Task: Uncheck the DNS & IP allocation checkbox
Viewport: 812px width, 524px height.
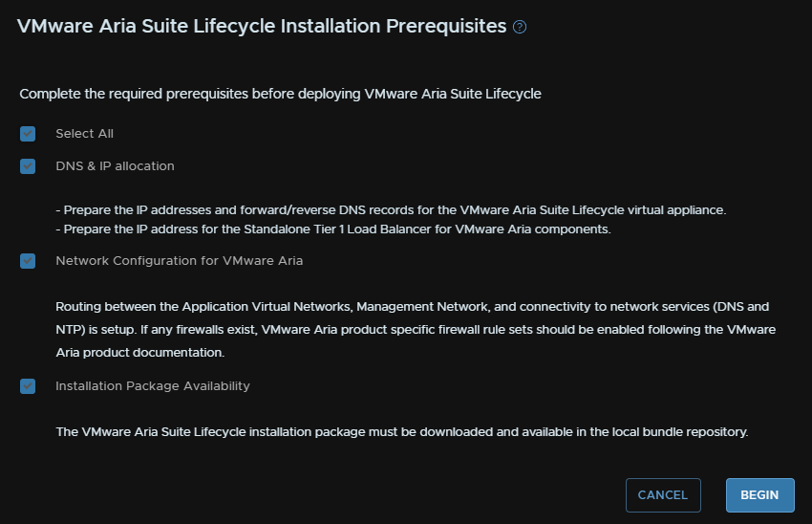Action: pos(28,166)
